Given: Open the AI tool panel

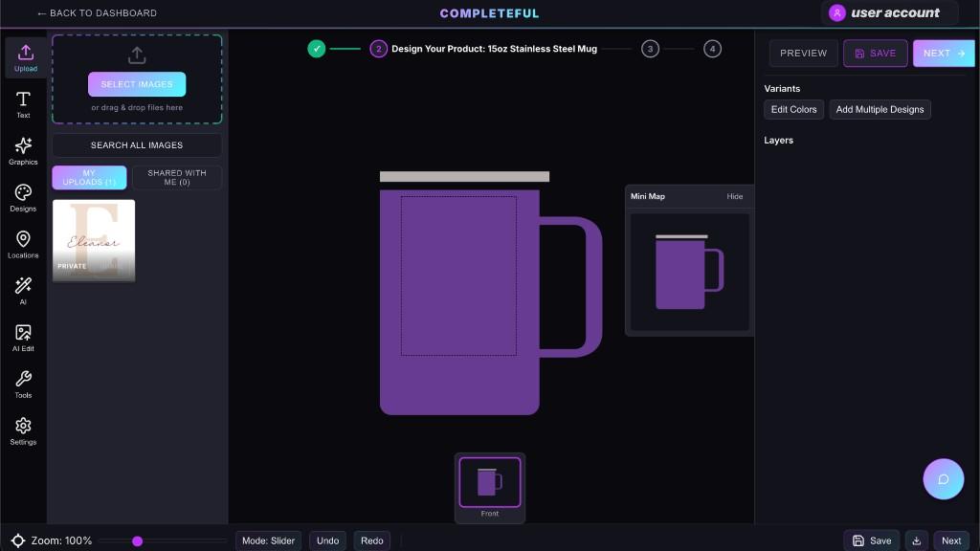Looking at the screenshot, I should tap(23, 290).
